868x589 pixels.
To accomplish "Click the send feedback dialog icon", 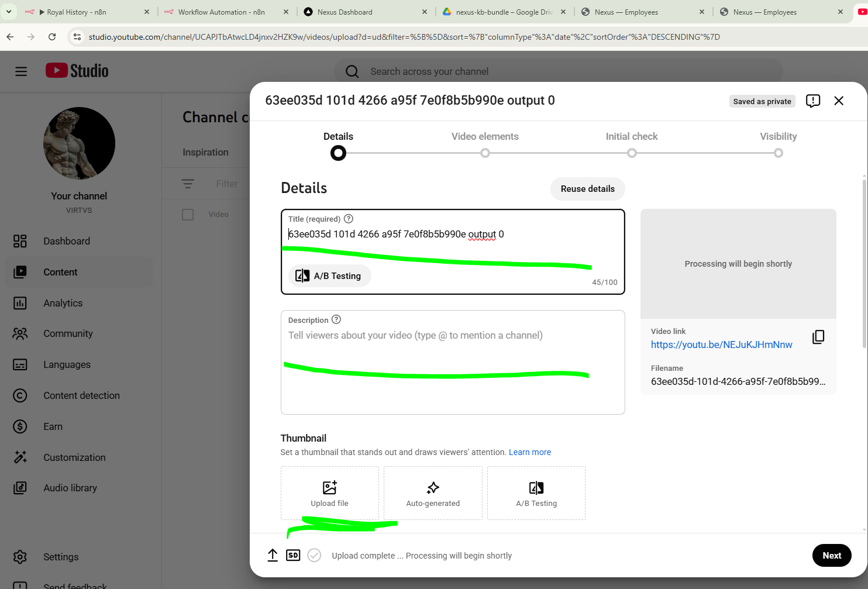I will [x=813, y=101].
